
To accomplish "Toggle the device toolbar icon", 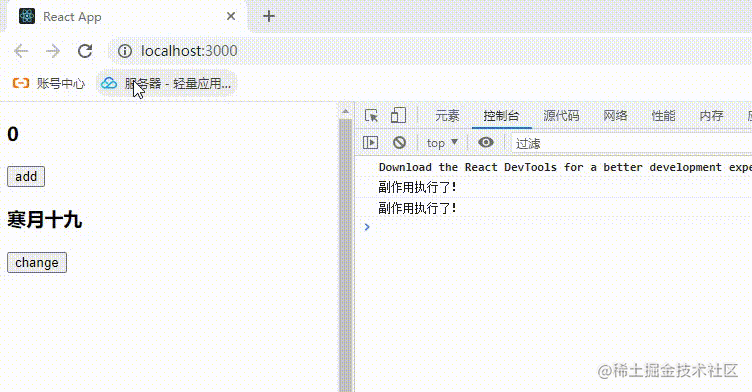I will pos(398,116).
